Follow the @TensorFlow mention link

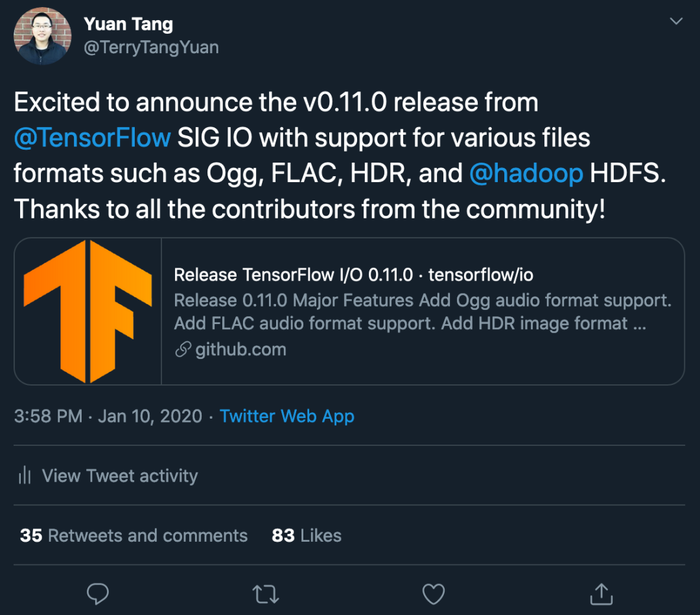coord(93,137)
